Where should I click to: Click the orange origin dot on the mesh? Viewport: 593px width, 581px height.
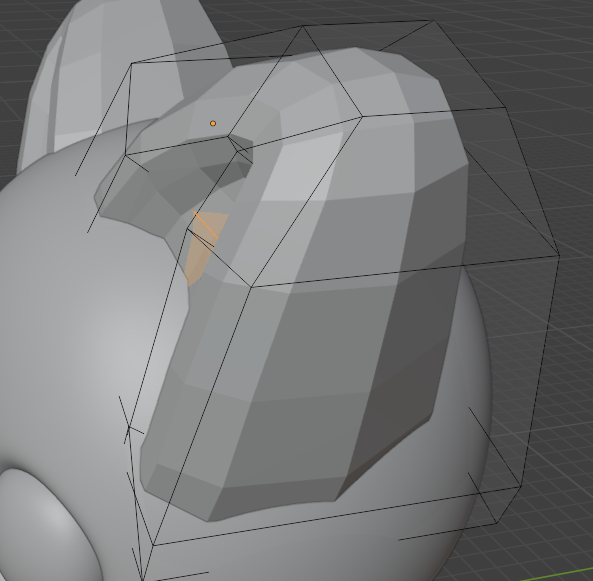[x=213, y=123]
